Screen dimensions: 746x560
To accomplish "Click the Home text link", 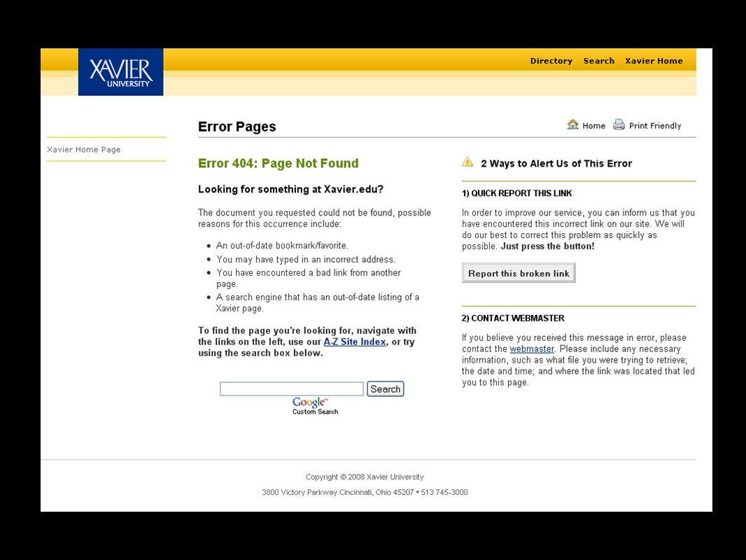I will (x=593, y=125).
